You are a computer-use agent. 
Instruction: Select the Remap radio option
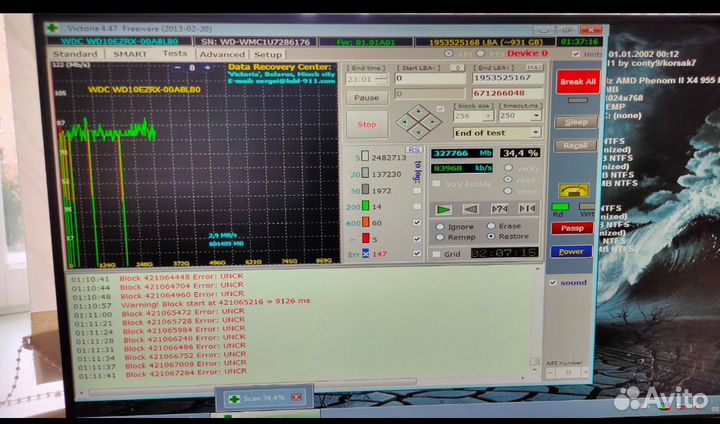[x=439, y=237]
